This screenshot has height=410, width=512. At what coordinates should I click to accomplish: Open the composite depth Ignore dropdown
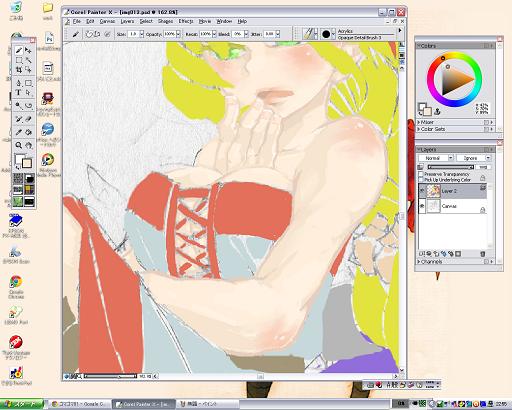point(474,158)
